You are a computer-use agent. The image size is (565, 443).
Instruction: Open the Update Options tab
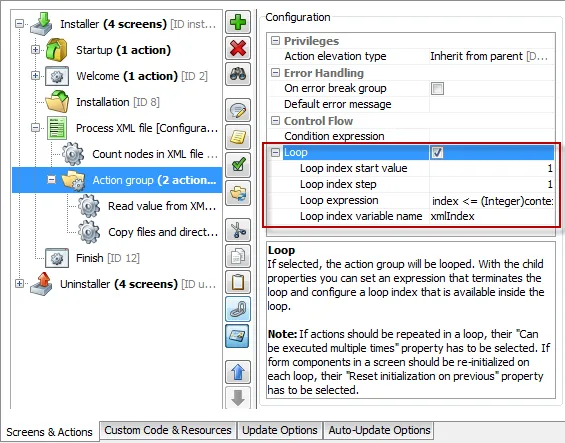[280, 430]
